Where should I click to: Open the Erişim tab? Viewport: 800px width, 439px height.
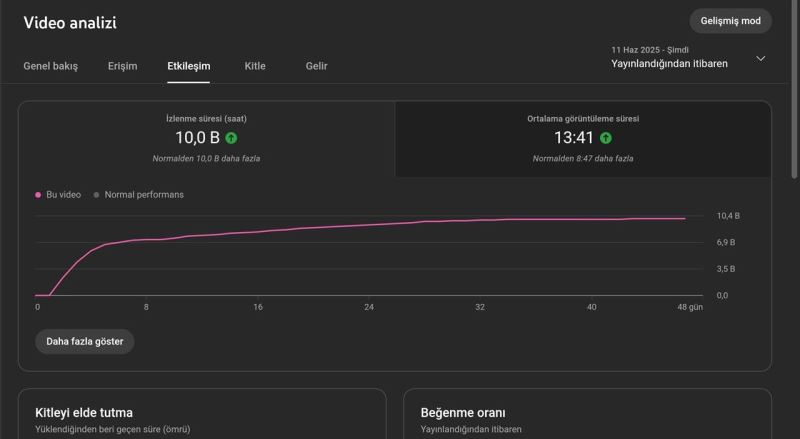122,66
